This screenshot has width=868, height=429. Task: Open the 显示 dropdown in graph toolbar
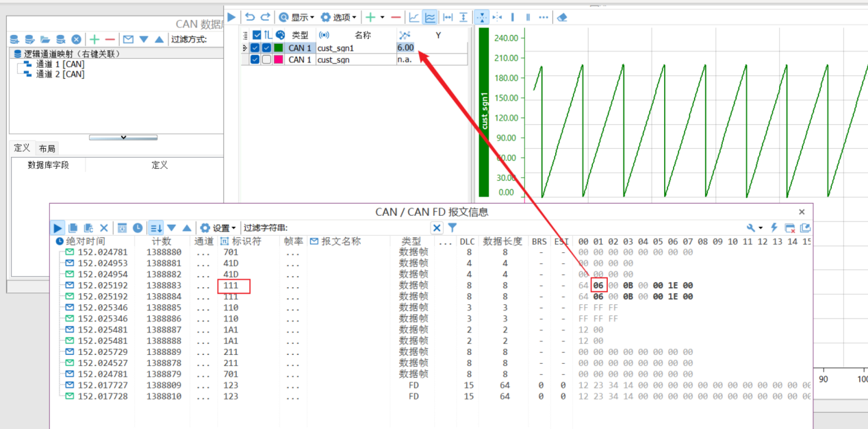click(296, 17)
